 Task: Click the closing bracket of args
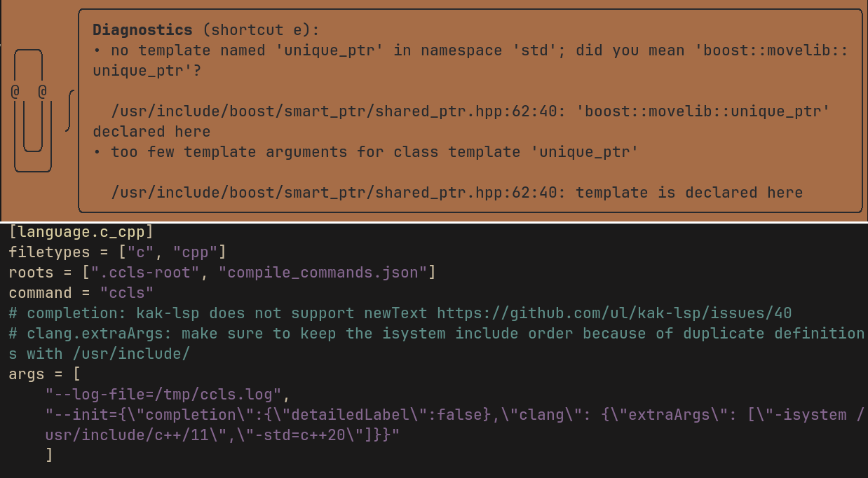[49, 455]
